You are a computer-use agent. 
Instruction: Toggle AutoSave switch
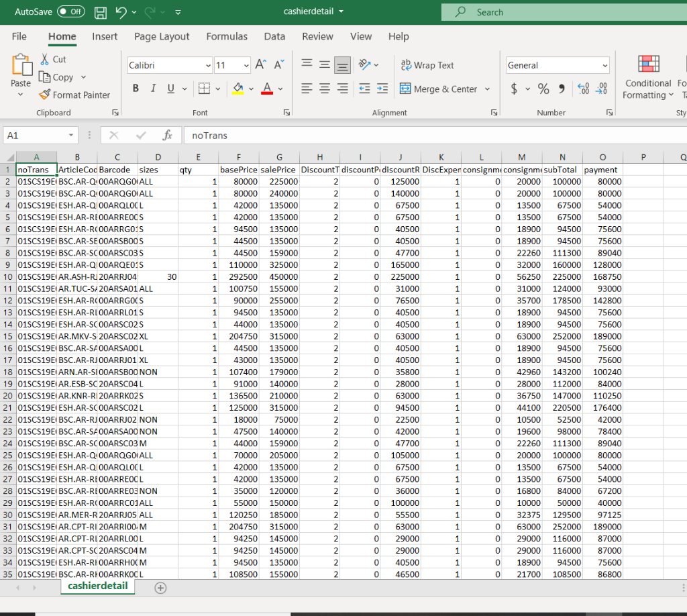[71, 12]
